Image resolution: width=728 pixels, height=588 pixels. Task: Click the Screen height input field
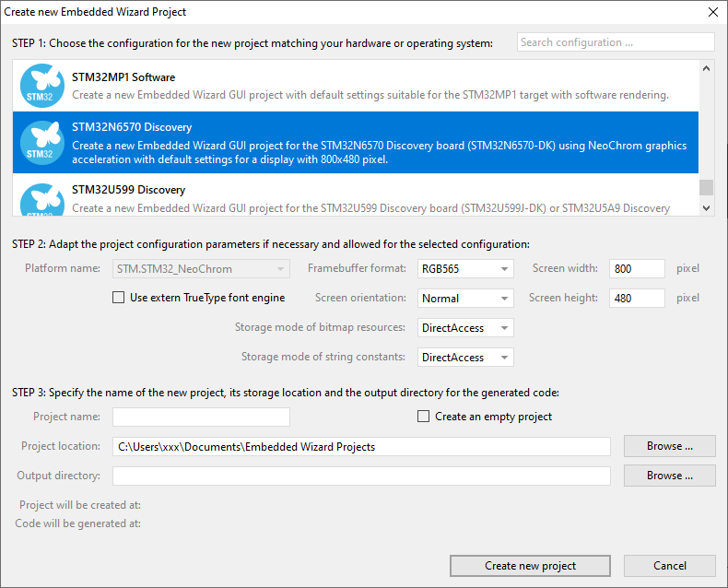point(636,299)
